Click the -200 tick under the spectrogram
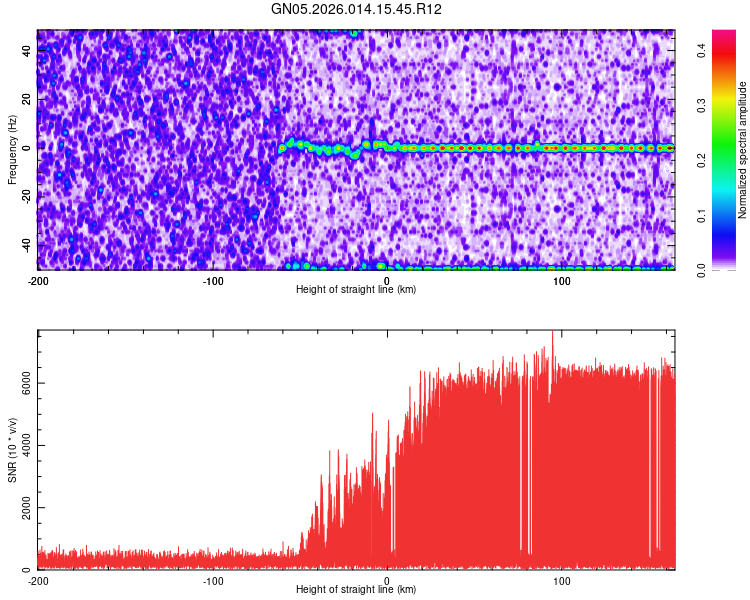This screenshot has width=750, height=600. (x=38, y=280)
